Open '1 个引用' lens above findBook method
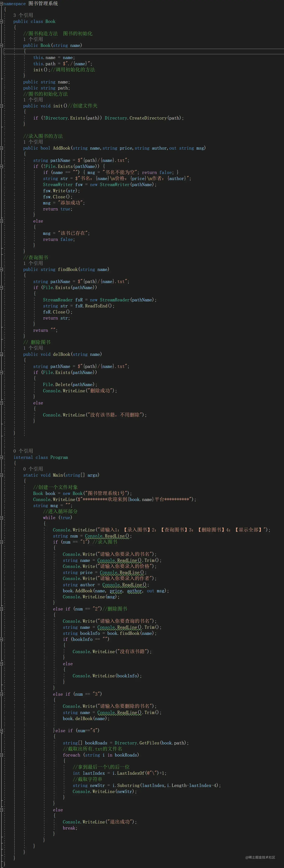Image resolution: width=284 pixels, height=868 pixels. (33, 263)
